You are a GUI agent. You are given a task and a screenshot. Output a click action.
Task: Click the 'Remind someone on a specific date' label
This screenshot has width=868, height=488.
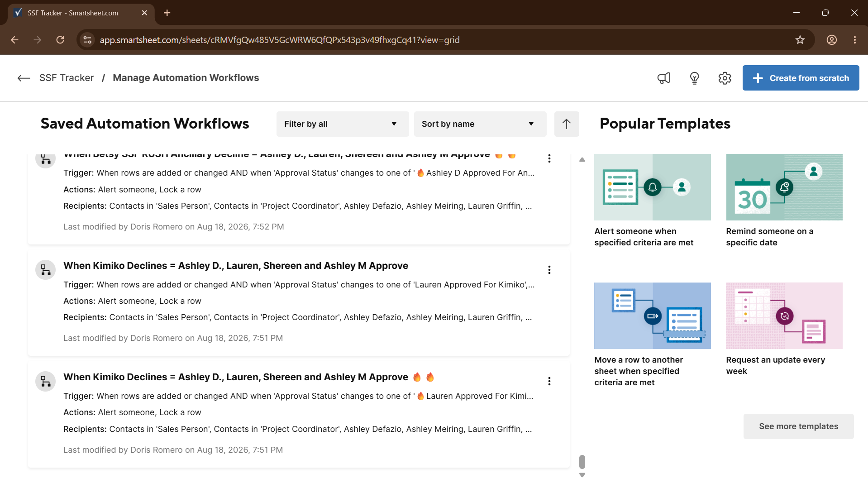click(769, 237)
